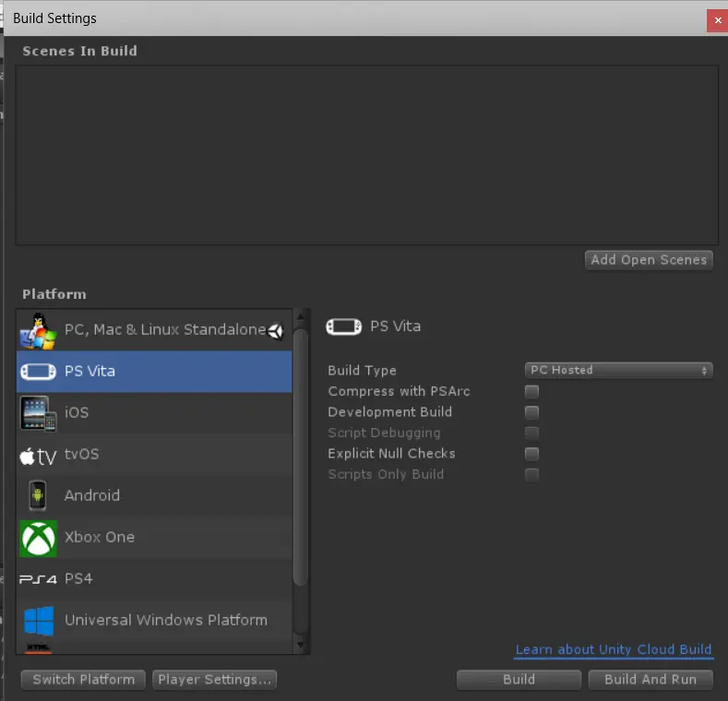The width and height of the screenshot is (728, 701).
Task: Enable Explicit Null Checks checkbox
Action: 531,454
